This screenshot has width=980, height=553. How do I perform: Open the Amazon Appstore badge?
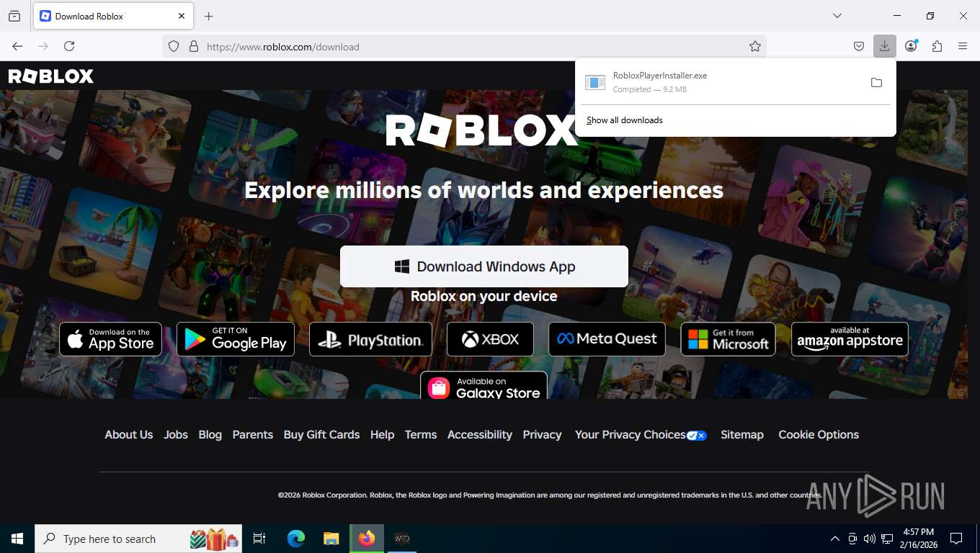point(850,339)
